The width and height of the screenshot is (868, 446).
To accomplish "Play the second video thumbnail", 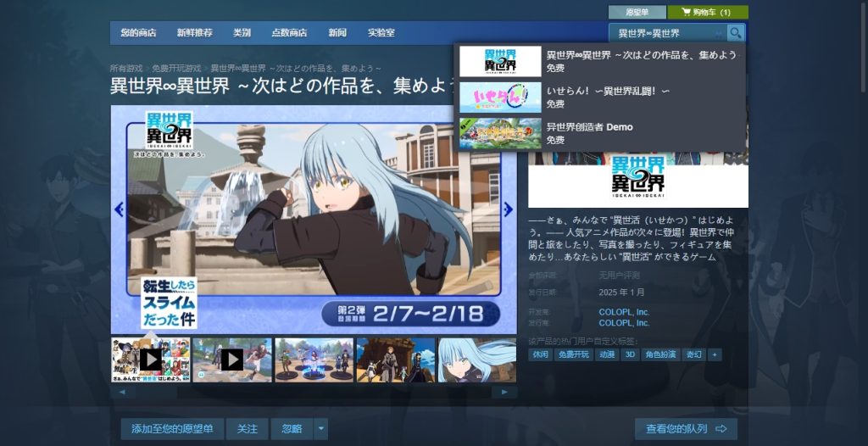I will [x=232, y=360].
